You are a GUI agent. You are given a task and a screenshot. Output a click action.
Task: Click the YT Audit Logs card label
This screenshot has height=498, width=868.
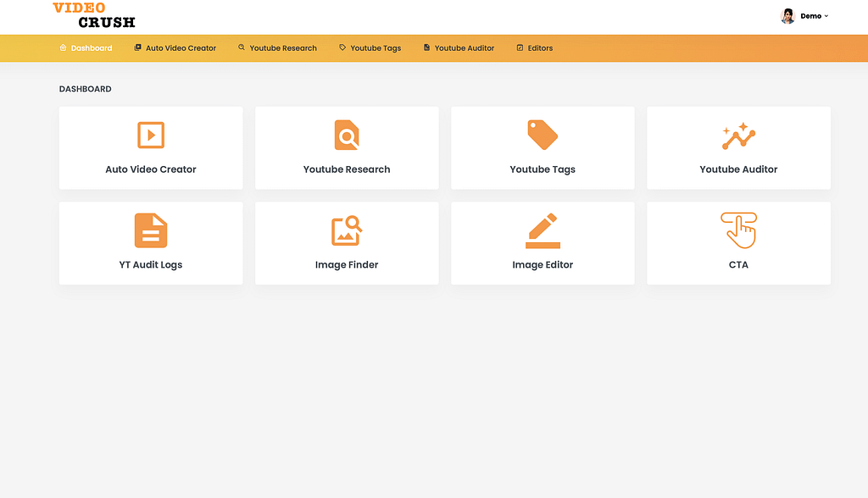[151, 264]
